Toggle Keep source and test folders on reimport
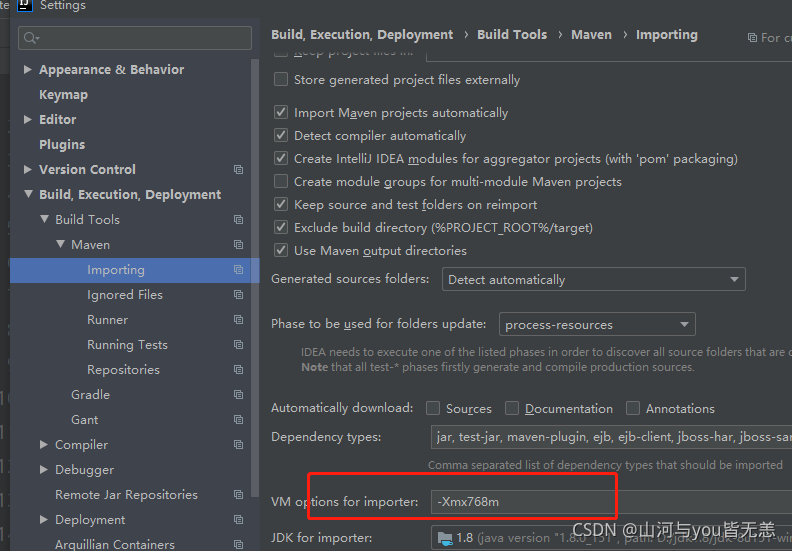 click(x=281, y=205)
